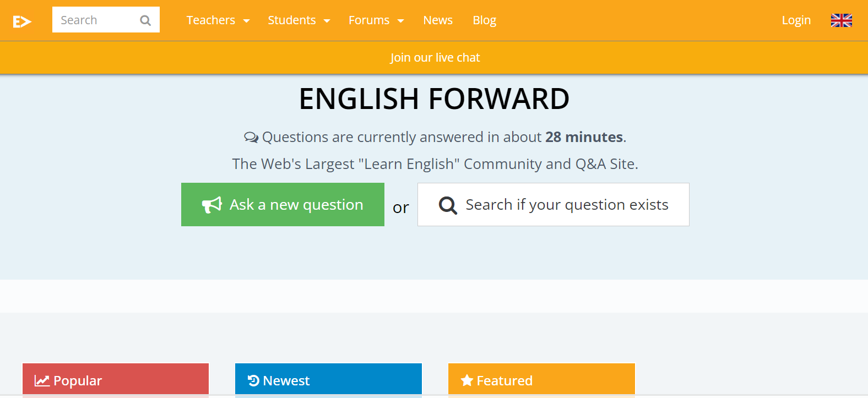868x398 pixels.
Task: Click the English Forward logo icon
Action: coord(22,21)
